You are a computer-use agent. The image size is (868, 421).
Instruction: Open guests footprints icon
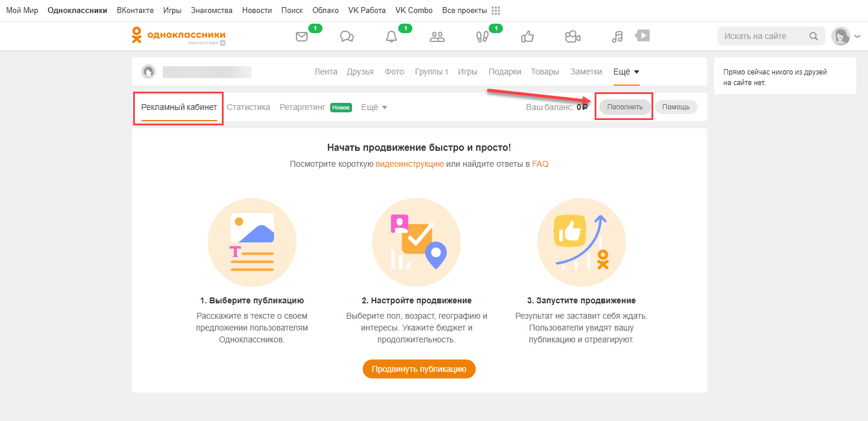[482, 37]
